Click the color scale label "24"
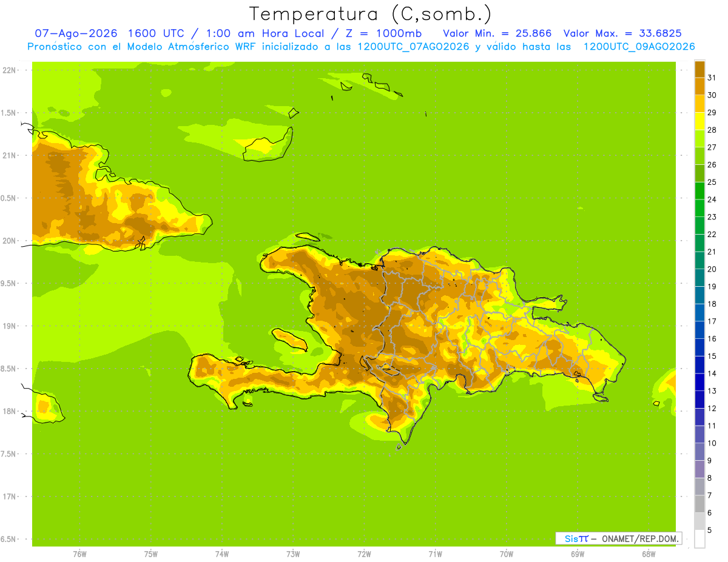 (x=712, y=199)
